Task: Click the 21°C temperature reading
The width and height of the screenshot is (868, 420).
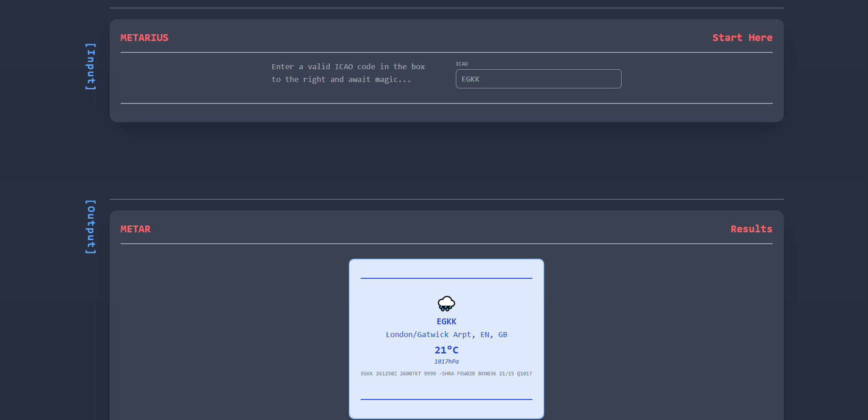Action: (x=446, y=350)
